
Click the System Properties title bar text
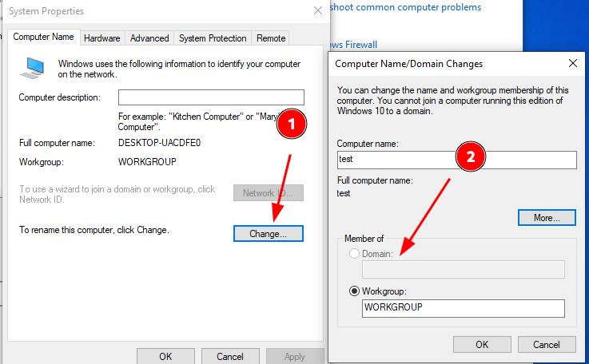[x=46, y=11]
